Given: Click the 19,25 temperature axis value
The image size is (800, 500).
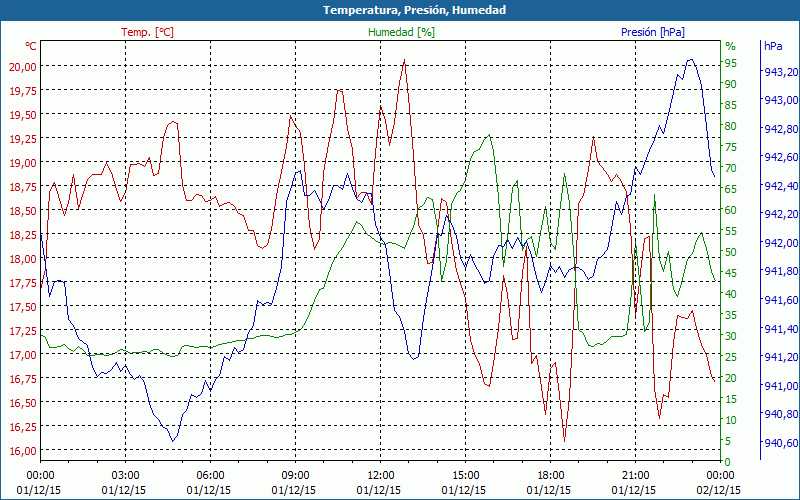Looking at the screenshot, I should click(x=23, y=138).
